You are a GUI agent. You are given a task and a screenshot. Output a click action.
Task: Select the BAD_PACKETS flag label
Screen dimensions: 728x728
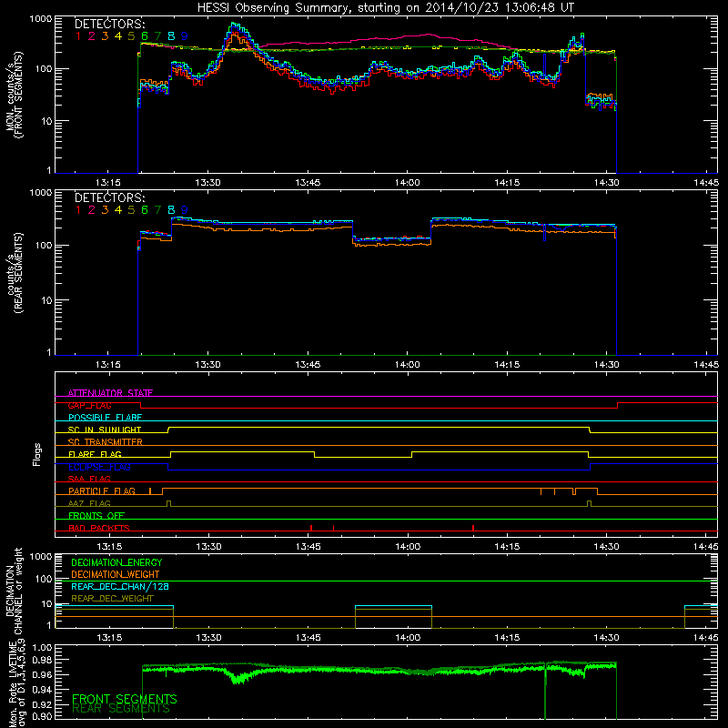coord(99,528)
